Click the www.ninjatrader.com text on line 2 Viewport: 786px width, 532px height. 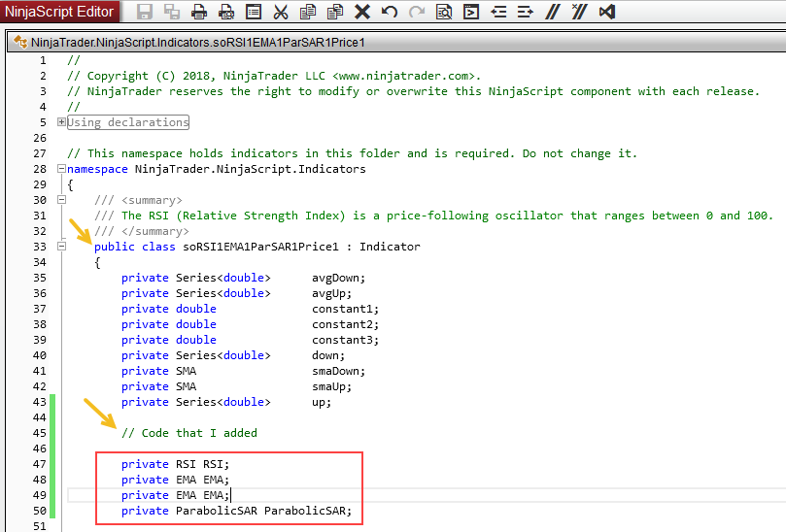(x=404, y=76)
